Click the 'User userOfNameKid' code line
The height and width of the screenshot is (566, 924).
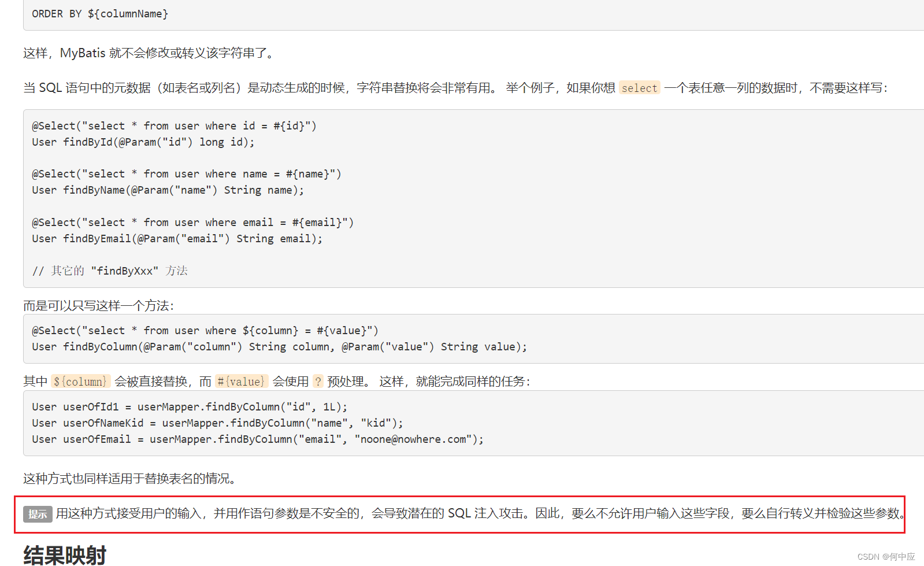click(x=217, y=423)
